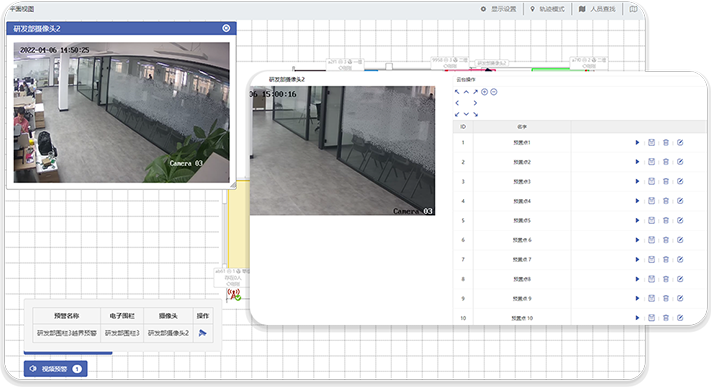Save preset in row 3
Image resolution: width=711 pixels, height=387 pixels.
[x=652, y=181]
